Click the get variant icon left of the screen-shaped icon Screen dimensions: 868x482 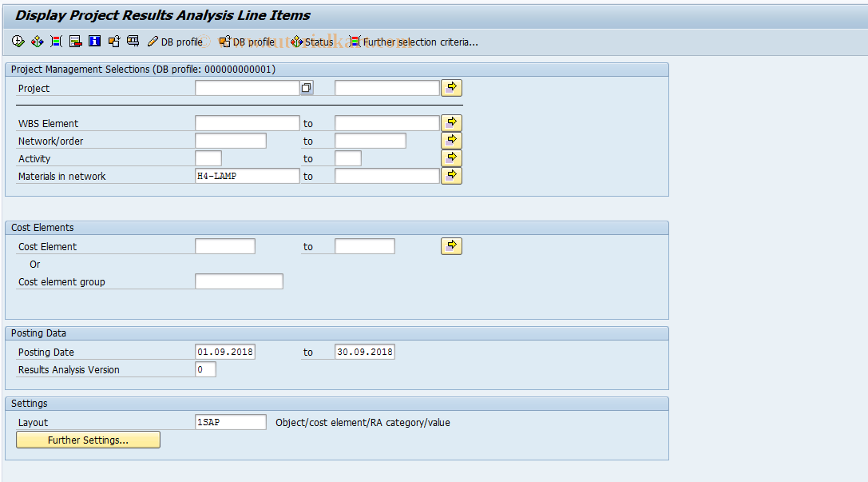point(114,42)
